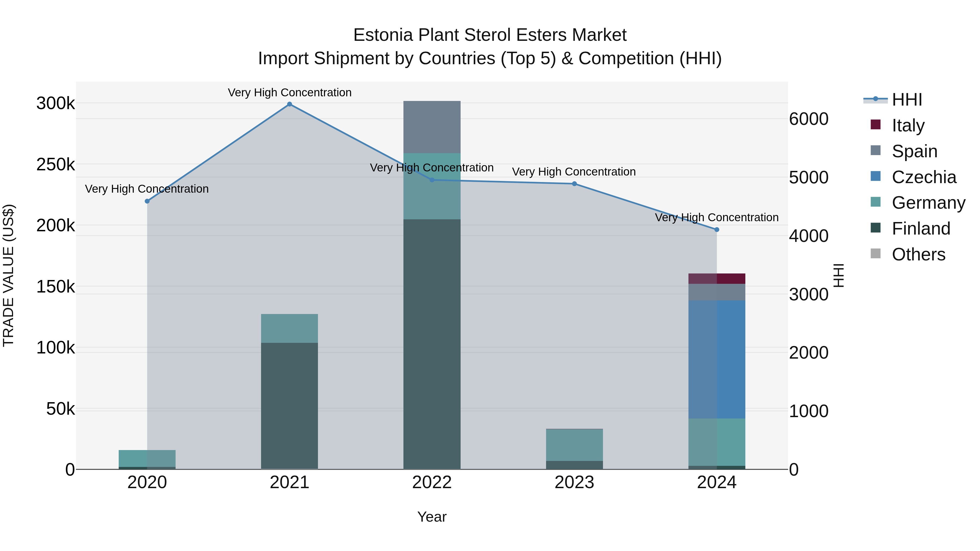
Task: Click Very High Concentration label above 2023
Action: (x=574, y=171)
